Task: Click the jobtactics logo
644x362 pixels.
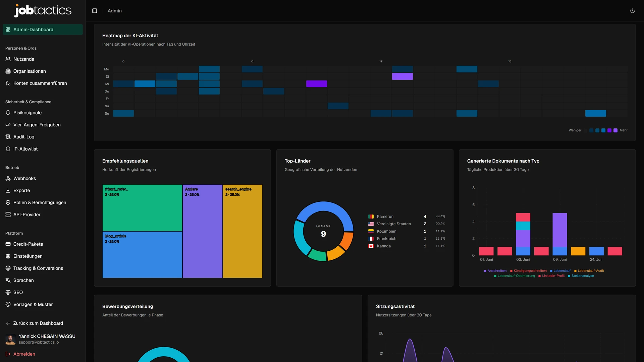Action: pos(43,10)
